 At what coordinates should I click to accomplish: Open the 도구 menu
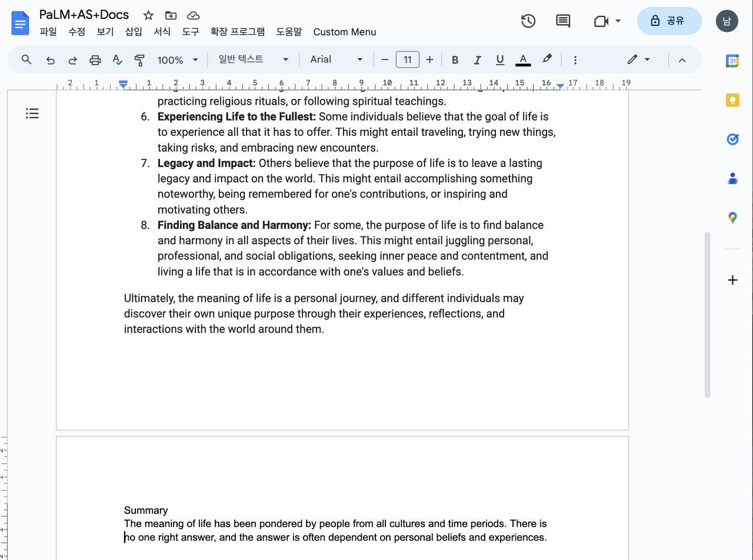[191, 32]
